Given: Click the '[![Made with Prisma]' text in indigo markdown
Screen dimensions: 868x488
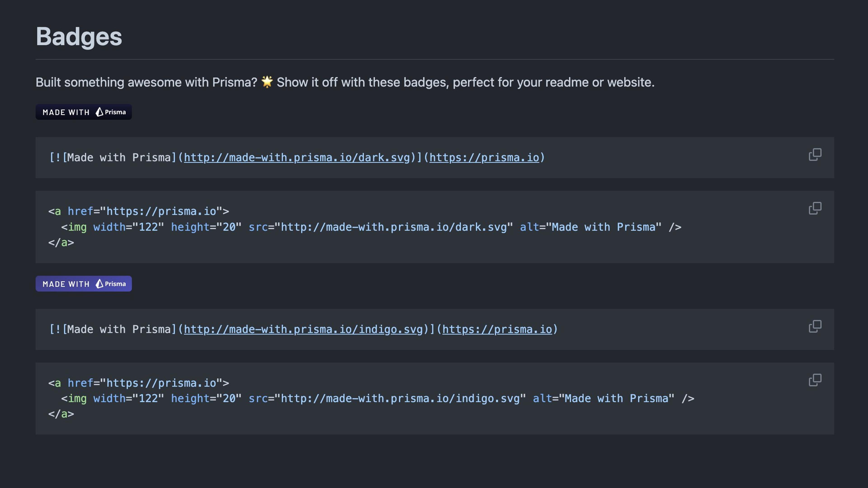Looking at the screenshot, I should pos(113,329).
